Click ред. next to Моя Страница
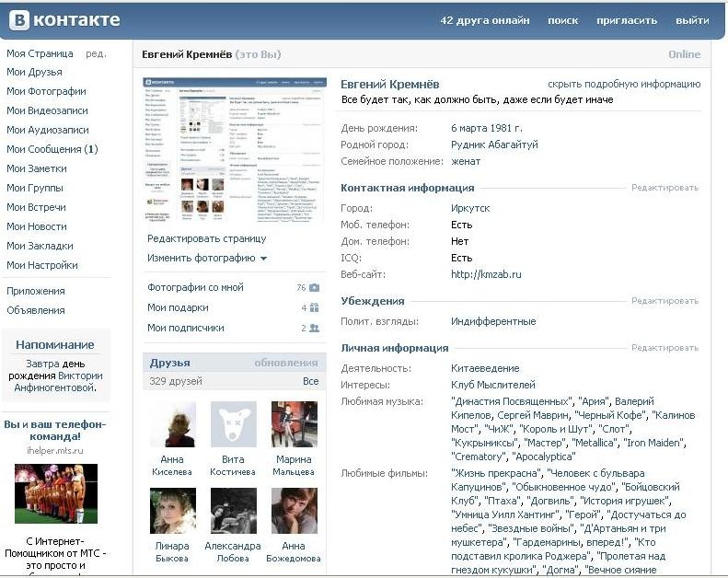 click(96, 53)
